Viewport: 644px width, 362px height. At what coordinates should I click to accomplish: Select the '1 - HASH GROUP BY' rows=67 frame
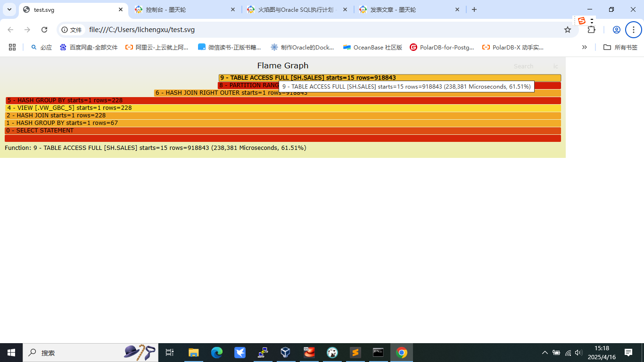coord(283,123)
